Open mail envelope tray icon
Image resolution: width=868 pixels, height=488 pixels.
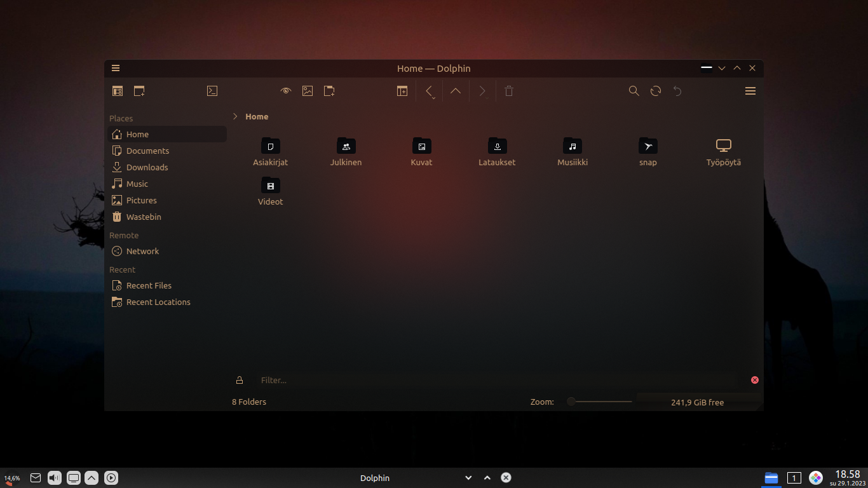point(36,478)
